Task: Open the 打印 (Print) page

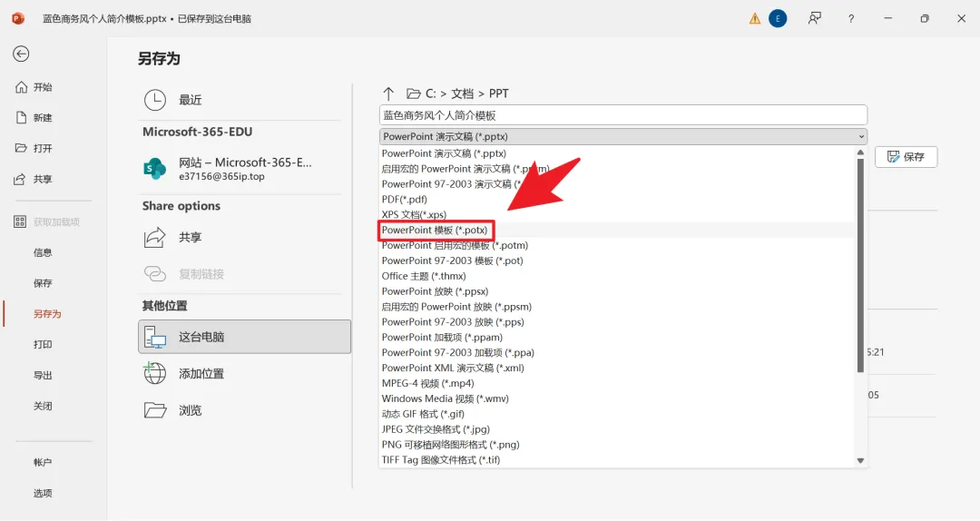Action: (43, 345)
